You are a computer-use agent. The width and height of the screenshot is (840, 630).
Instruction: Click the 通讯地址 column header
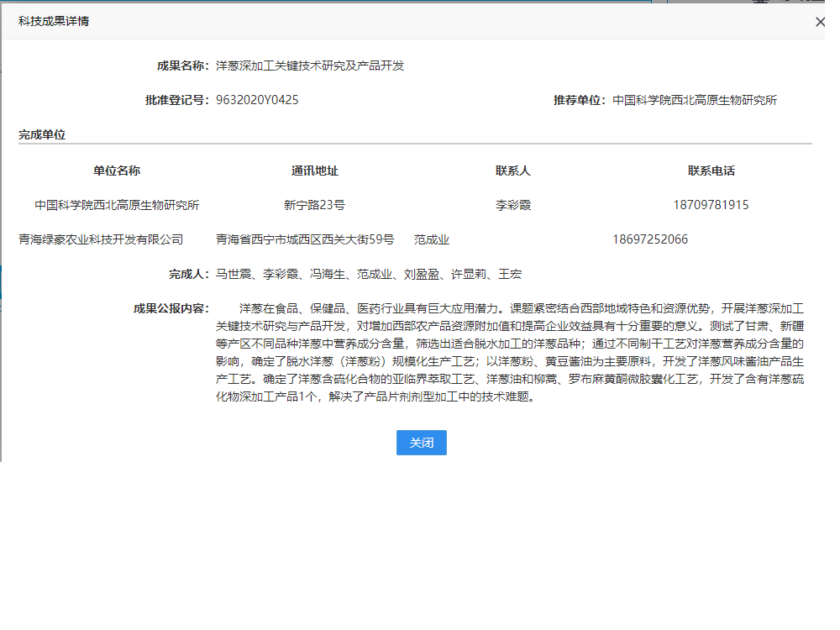tap(315, 171)
